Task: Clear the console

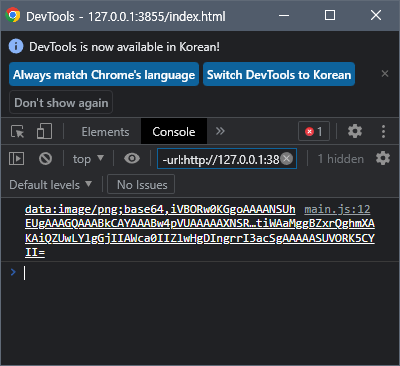Action: [x=45, y=159]
